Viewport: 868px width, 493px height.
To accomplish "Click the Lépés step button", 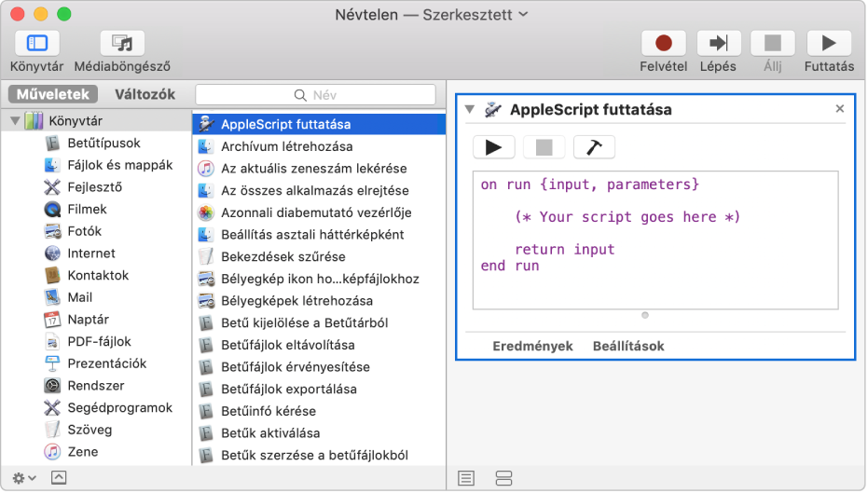I will point(719,44).
